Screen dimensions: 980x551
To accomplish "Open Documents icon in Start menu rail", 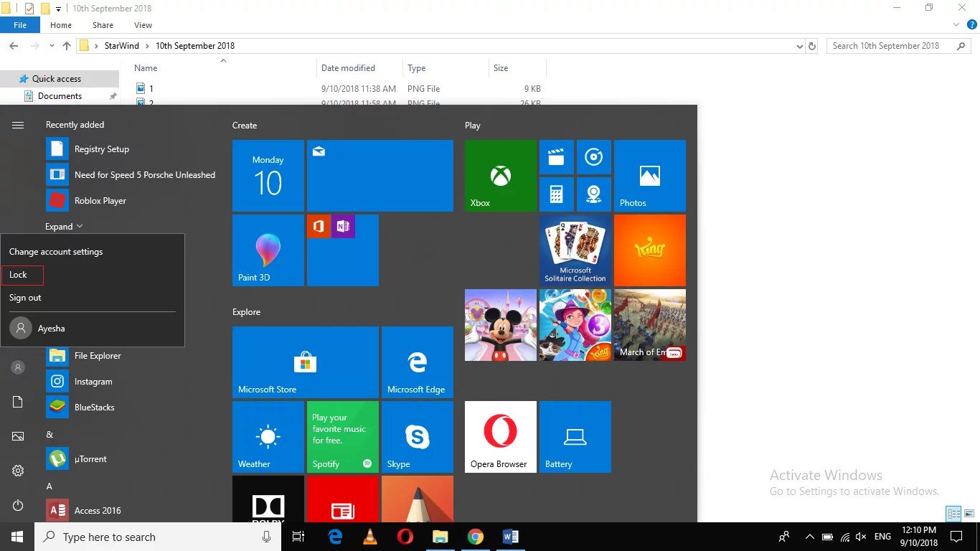I will coord(18,402).
